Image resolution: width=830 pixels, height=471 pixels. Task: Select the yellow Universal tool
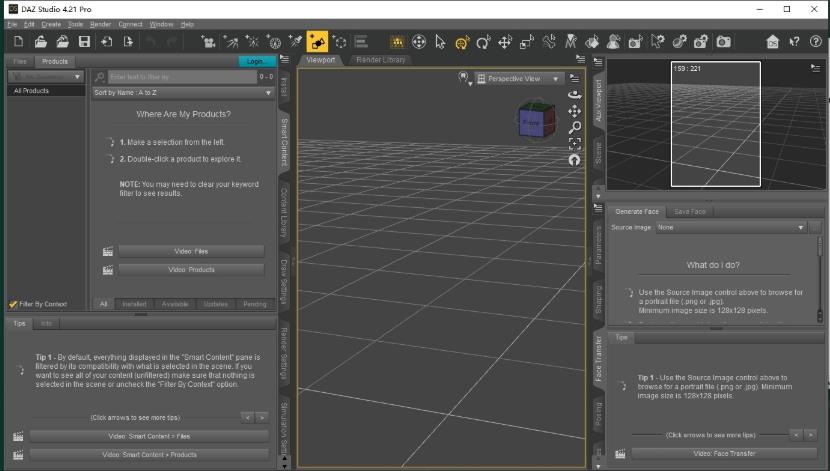click(462, 42)
